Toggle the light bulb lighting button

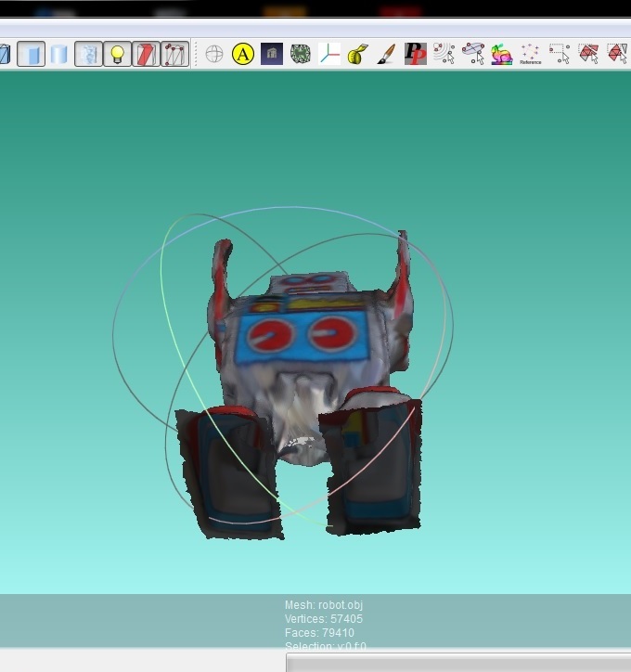pyautogui.click(x=117, y=54)
